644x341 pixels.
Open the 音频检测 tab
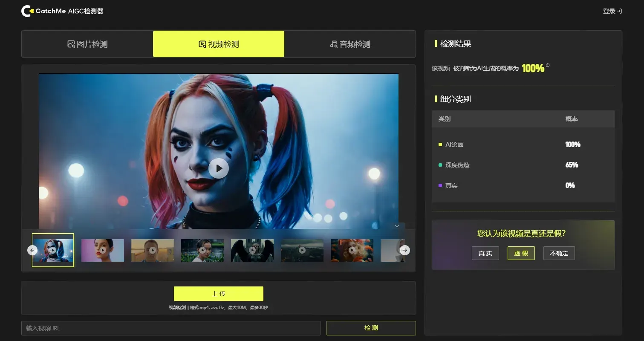click(x=350, y=44)
